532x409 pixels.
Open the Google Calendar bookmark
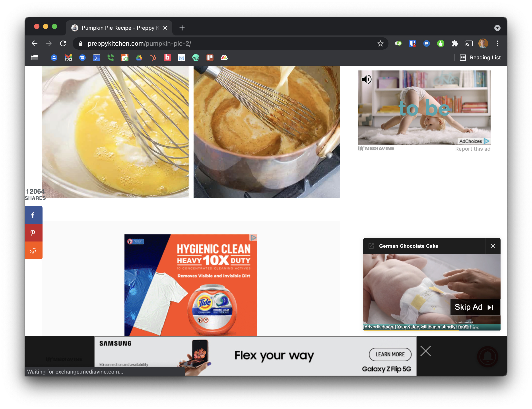point(96,58)
